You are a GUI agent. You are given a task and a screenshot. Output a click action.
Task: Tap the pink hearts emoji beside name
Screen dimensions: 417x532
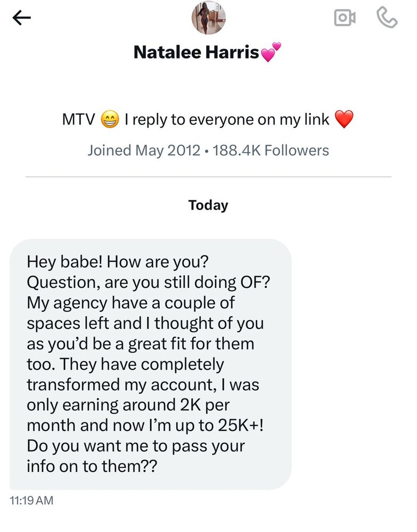pyautogui.click(x=271, y=53)
